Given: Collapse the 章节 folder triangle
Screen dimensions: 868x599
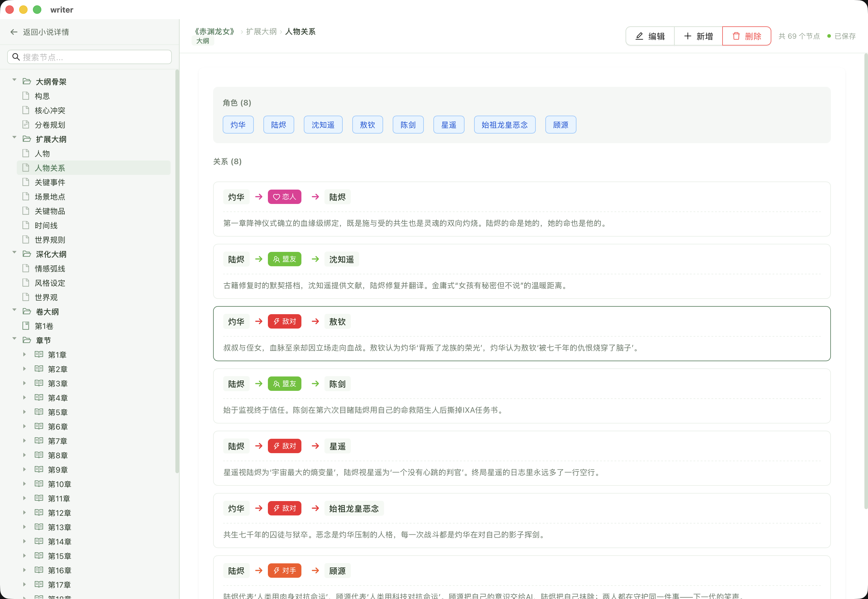Looking at the screenshot, I should [14, 338].
